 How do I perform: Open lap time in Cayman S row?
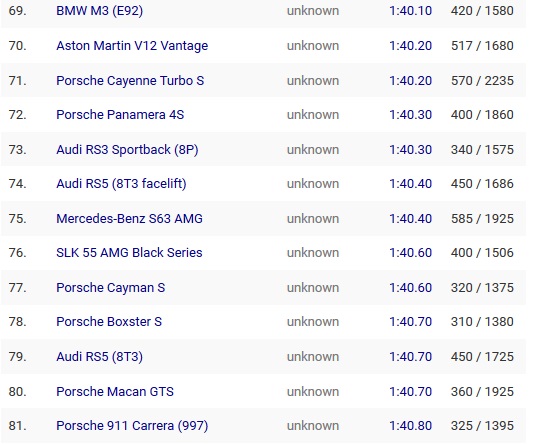(411, 288)
